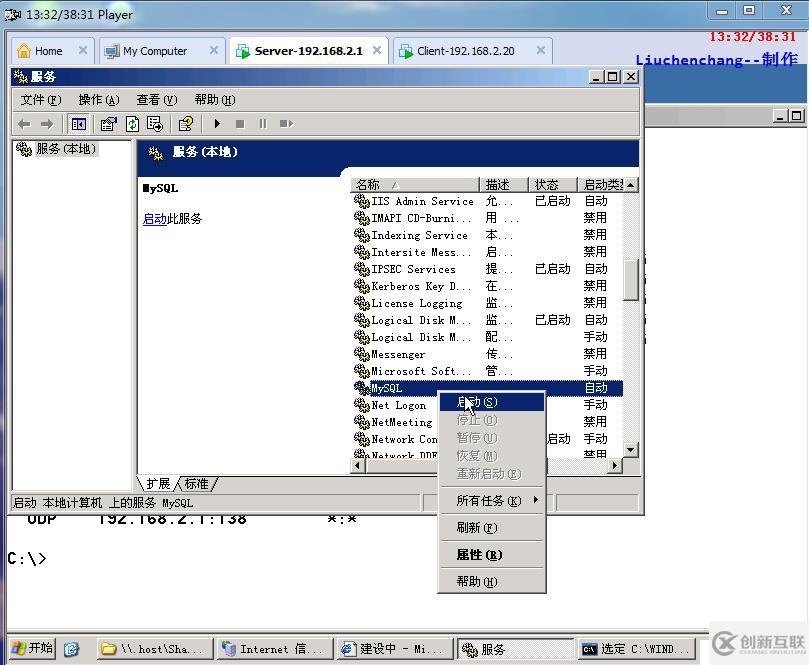Screen dimensions: 809x665
Task: Select the Net Logon service icon
Action: 362,406
